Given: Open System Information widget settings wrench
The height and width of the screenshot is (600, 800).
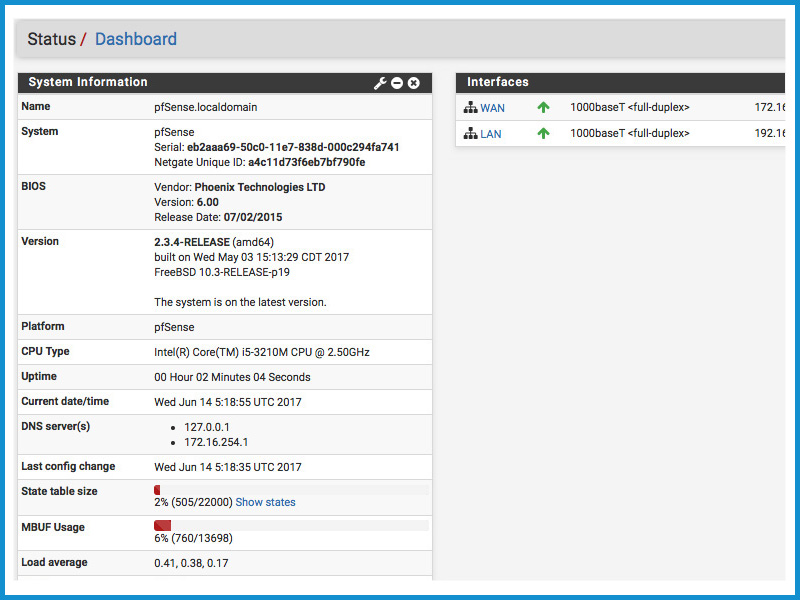Looking at the screenshot, I should point(380,83).
